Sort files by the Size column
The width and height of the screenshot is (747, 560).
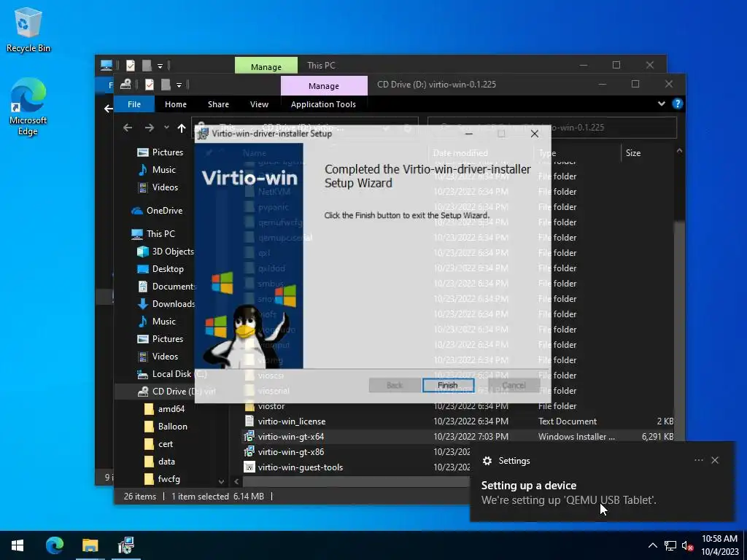coord(633,153)
